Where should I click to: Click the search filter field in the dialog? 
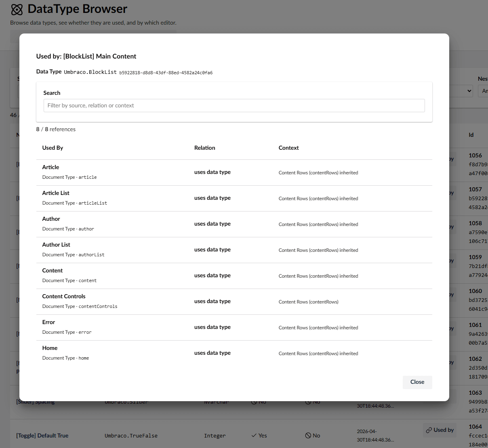pyautogui.click(x=234, y=105)
